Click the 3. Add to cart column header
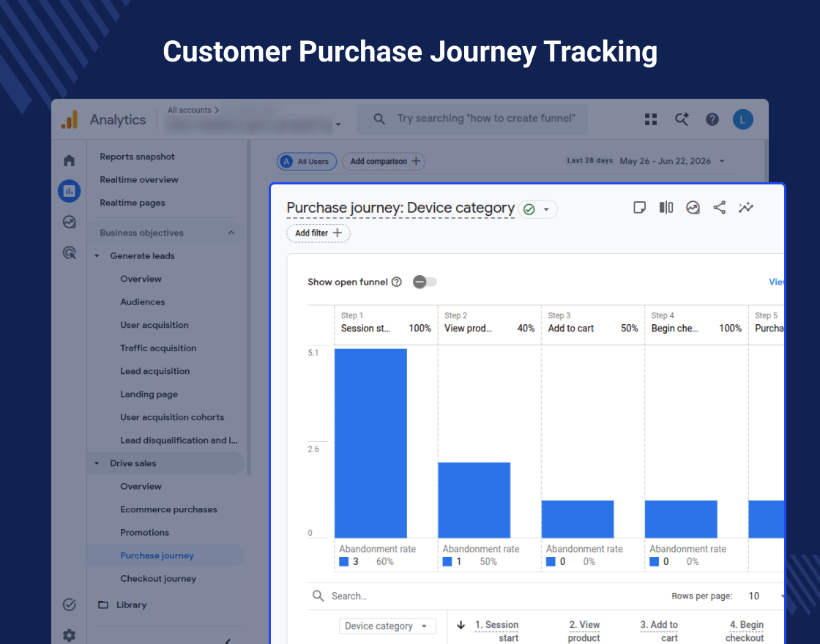Image resolution: width=820 pixels, height=644 pixels. click(659, 632)
